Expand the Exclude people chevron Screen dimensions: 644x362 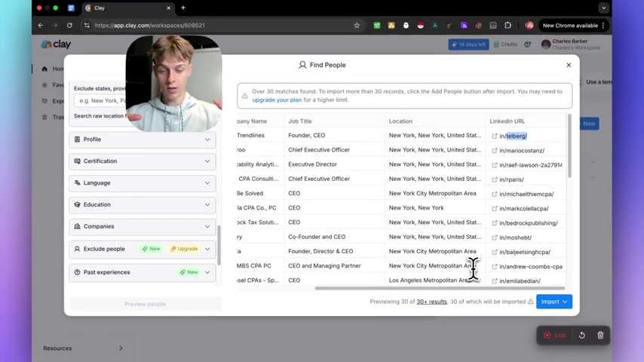pyautogui.click(x=207, y=249)
